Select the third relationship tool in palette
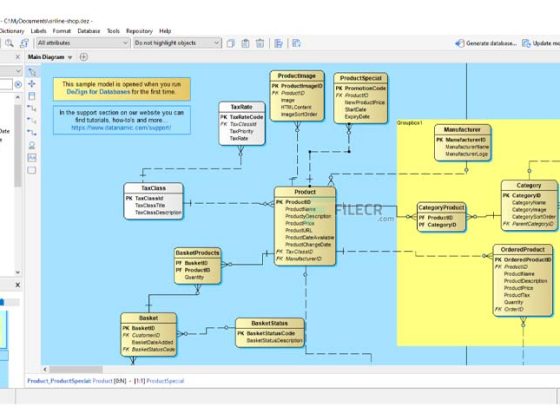 32,132
